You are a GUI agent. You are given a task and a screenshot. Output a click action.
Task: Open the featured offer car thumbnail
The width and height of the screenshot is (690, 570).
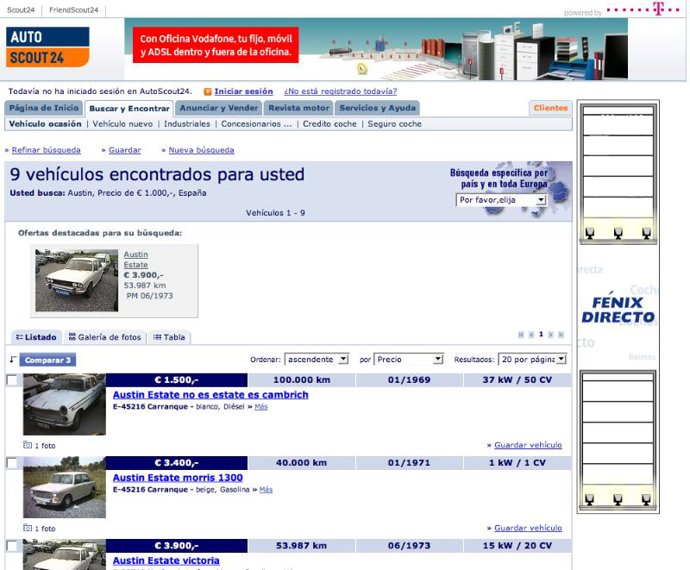pos(77,280)
